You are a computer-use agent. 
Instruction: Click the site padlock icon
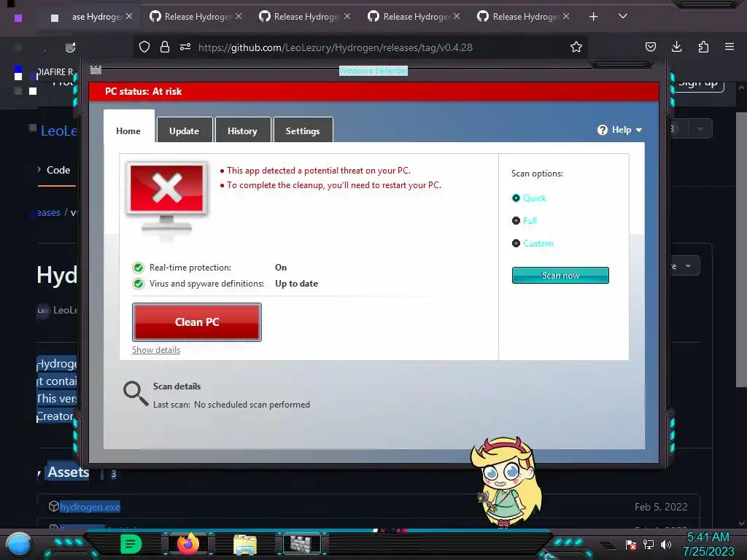pos(165,47)
